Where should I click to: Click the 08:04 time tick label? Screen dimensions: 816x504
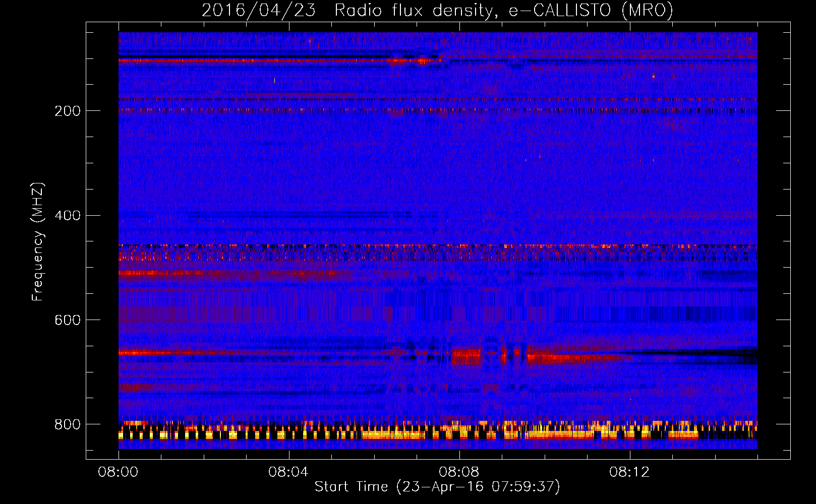(288, 472)
